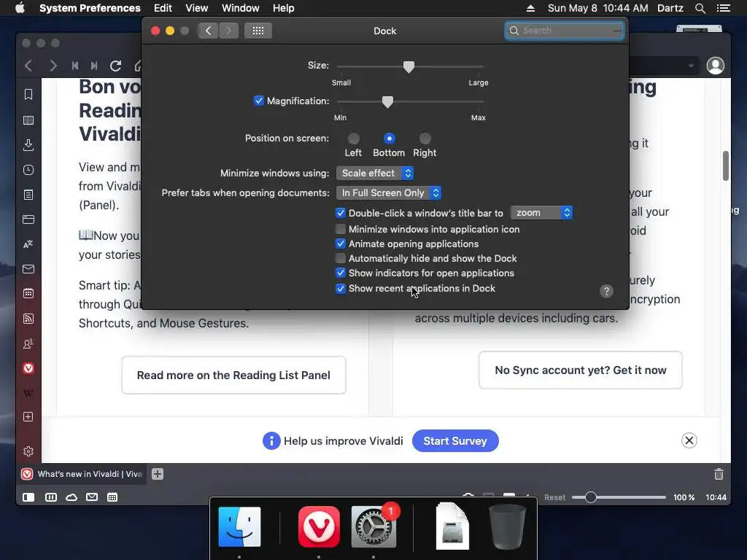The width and height of the screenshot is (747, 560).
Task: Open View menu in menu bar
Action: click(197, 8)
